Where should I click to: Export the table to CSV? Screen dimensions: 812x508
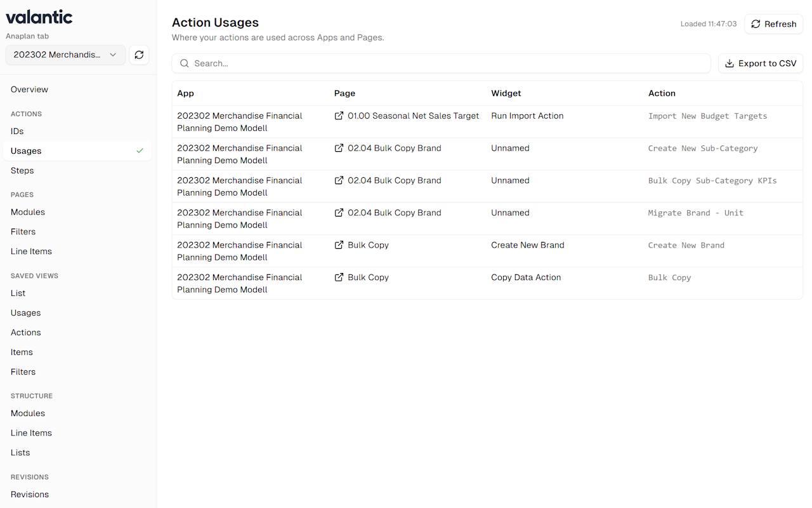click(x=761, y=63)
